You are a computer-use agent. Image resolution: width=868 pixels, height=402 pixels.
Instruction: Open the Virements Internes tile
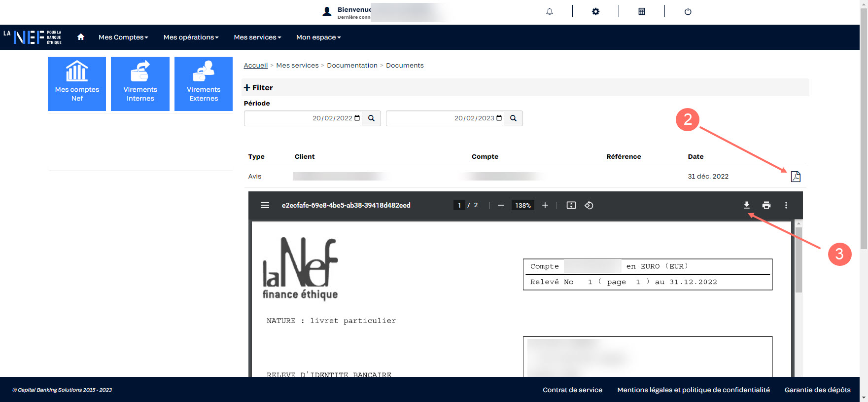click(x=140, y=84)
